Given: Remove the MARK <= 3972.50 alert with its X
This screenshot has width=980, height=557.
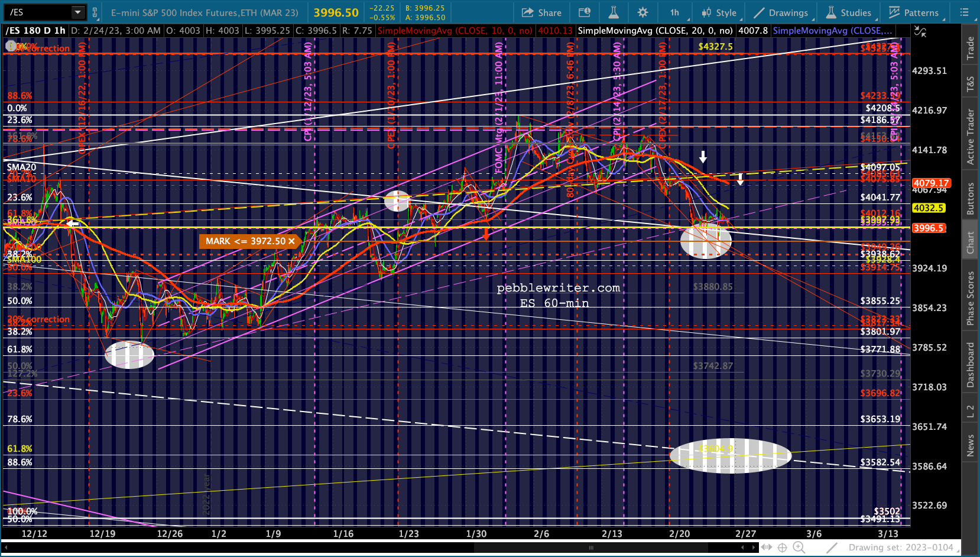Looking at the screenshot, I should pyautogui.click(x=291, y=241).
